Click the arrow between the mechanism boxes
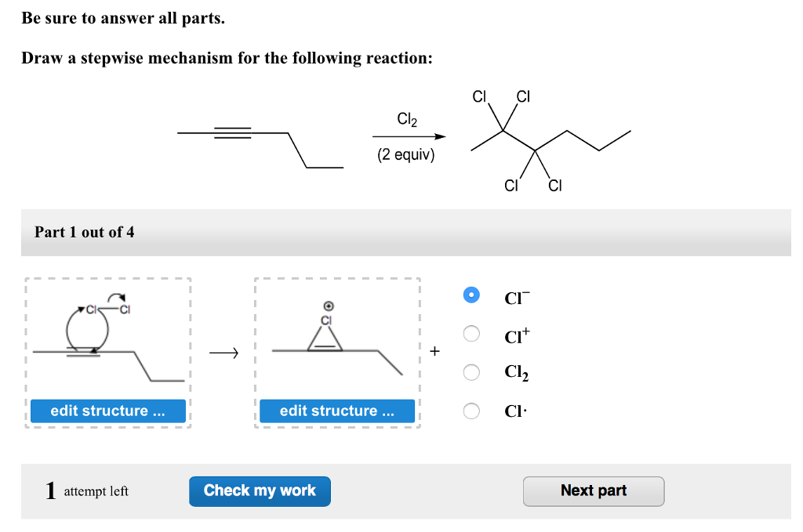This screenshot has width=803, height=532. (223, 353)
